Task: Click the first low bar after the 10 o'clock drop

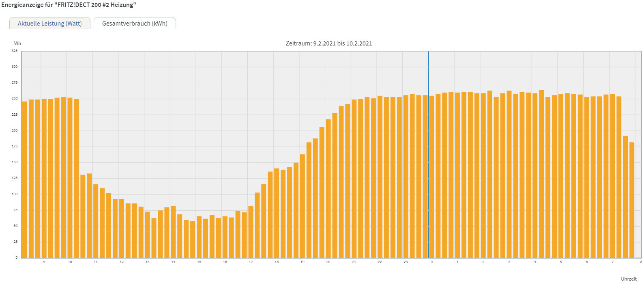Action: point(83,216)
